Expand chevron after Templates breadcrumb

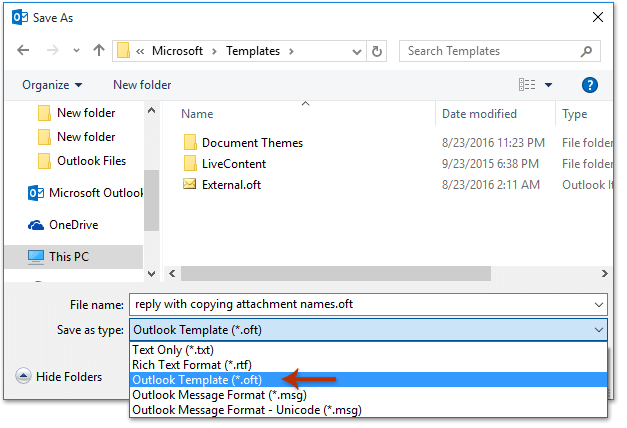(291, 51)
